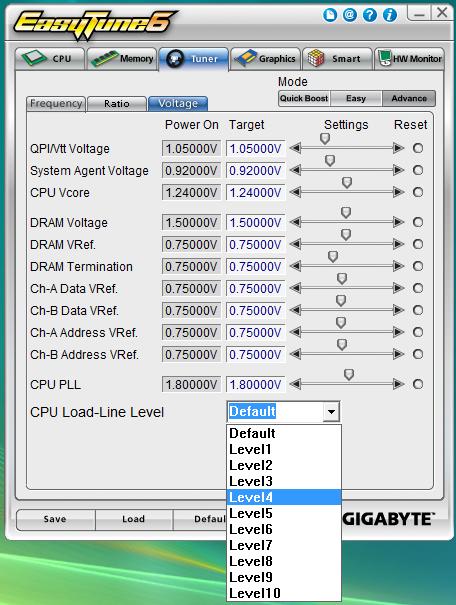
Task: Click the CPU Vcore target value field
Action: (255, 193)
